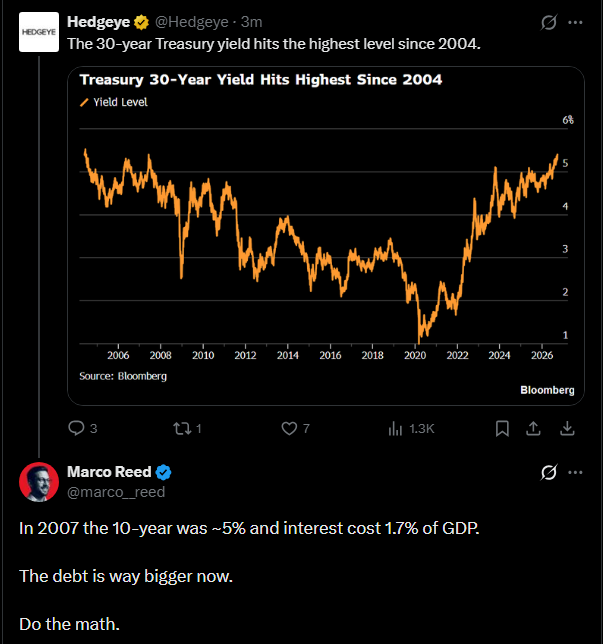Open the Treasury 30-Year Yield chart image

point(326,236)
